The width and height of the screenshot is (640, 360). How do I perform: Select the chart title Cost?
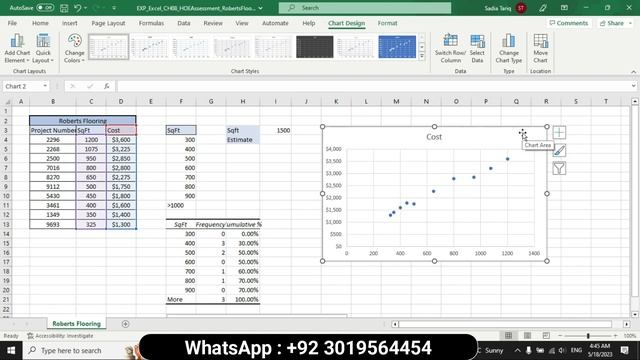[434, 137]
